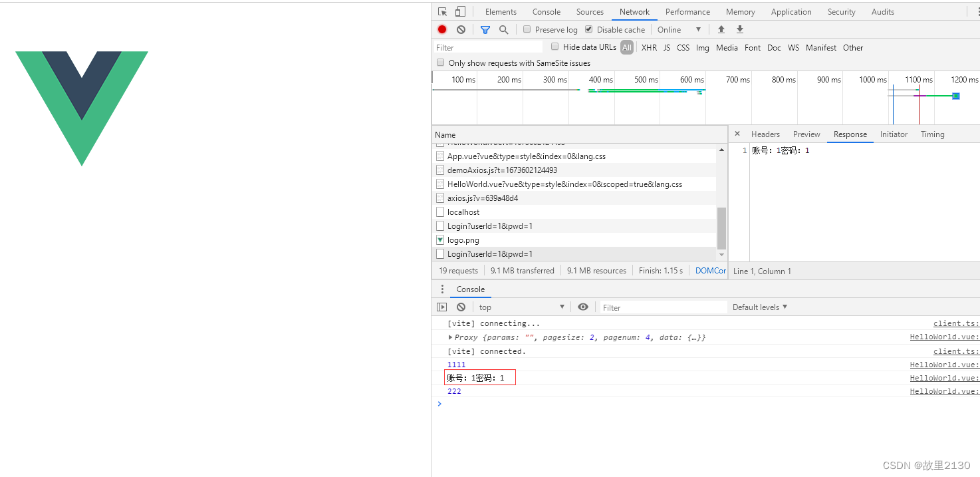The height and width of the screenshot is (477, 980).
Task: Switch to the Elements tab
Action: coord(501,11)
